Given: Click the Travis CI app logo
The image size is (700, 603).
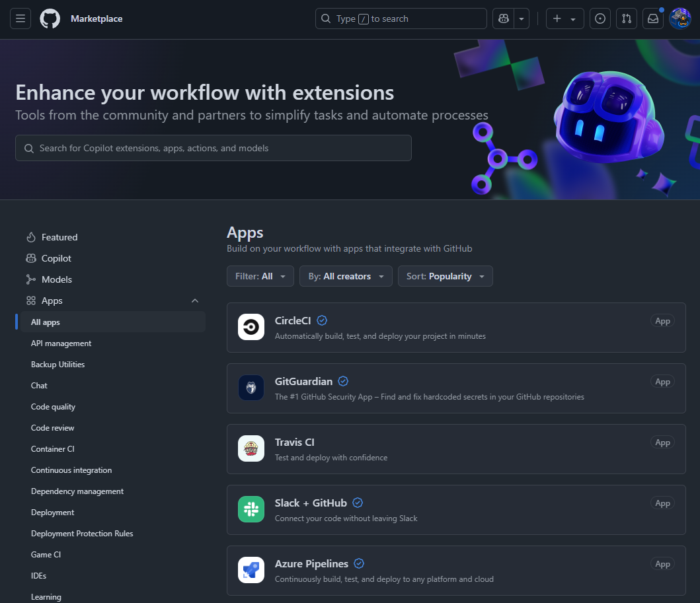Looking at the screenshot, I should coord(251,448).
